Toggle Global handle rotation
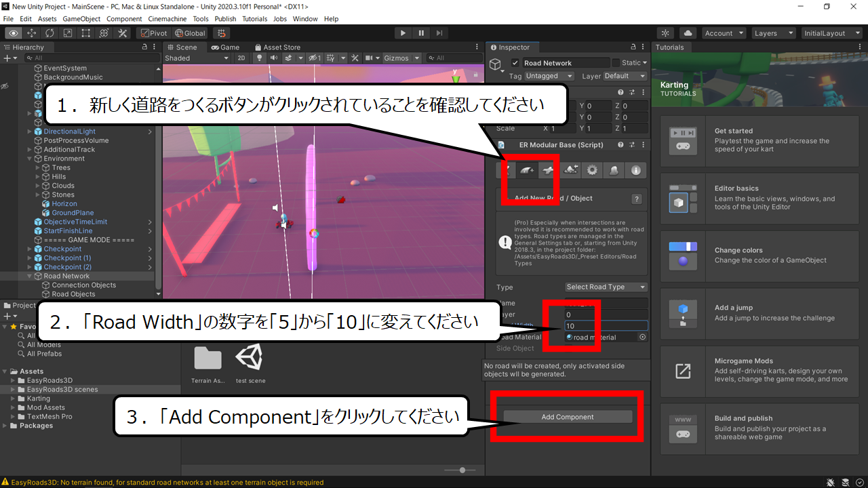Screen dimensions: 868x488 point(190,33)
